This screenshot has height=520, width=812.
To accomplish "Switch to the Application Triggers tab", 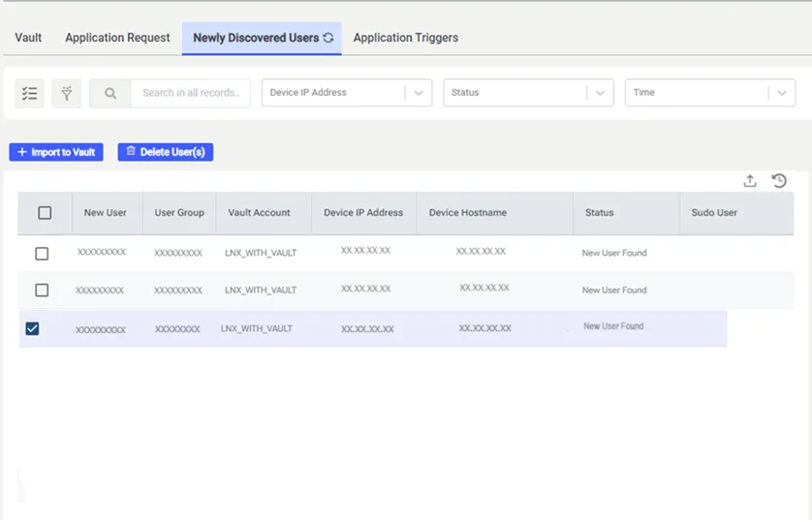I will (x=406, y=38).
